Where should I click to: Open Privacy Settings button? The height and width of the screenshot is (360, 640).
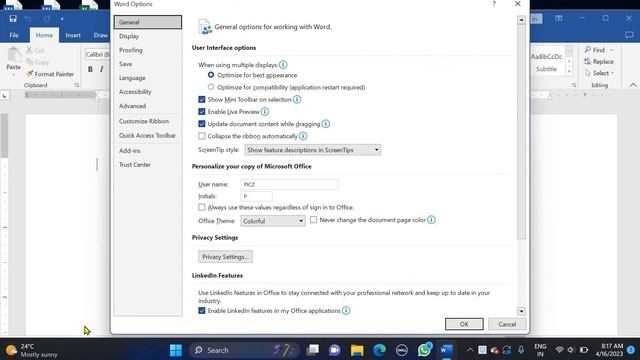coord(225,257)
